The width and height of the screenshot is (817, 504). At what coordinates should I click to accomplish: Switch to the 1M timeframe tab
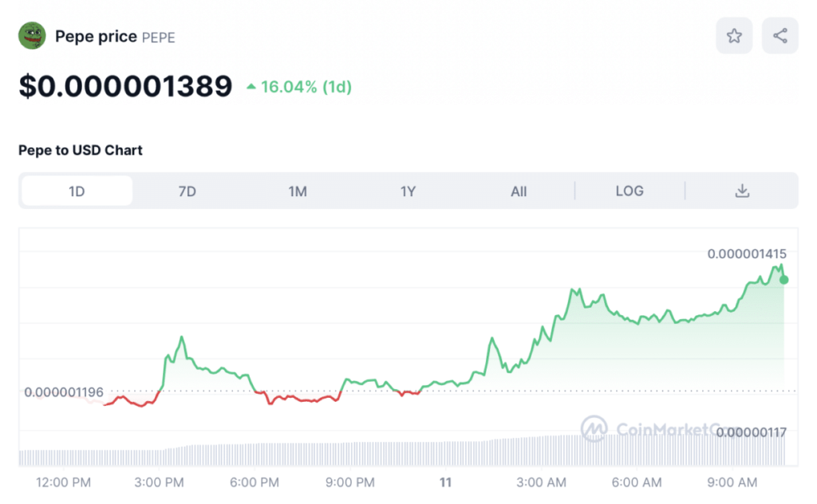tap(298, 191)
